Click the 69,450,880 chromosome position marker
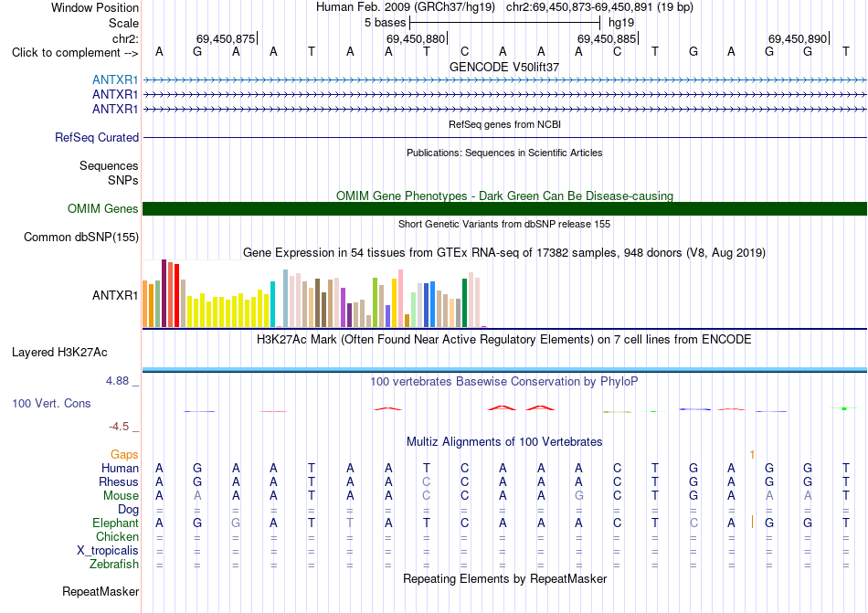 click(x=416, y=38)
